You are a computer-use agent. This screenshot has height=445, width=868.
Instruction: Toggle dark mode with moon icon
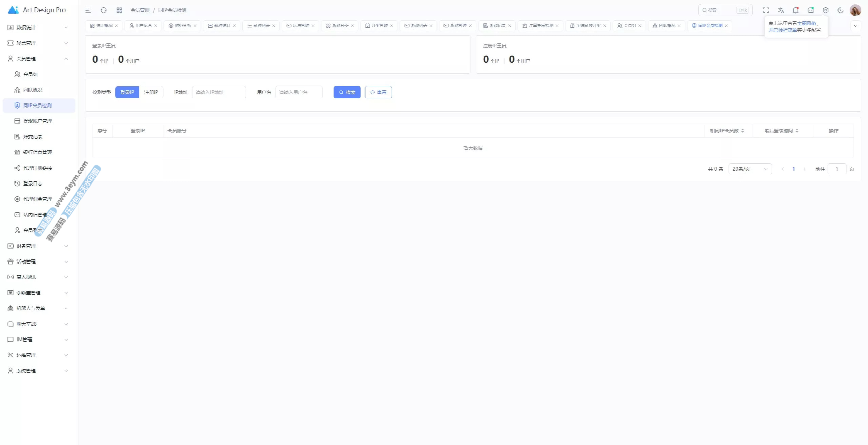(841, 10)
